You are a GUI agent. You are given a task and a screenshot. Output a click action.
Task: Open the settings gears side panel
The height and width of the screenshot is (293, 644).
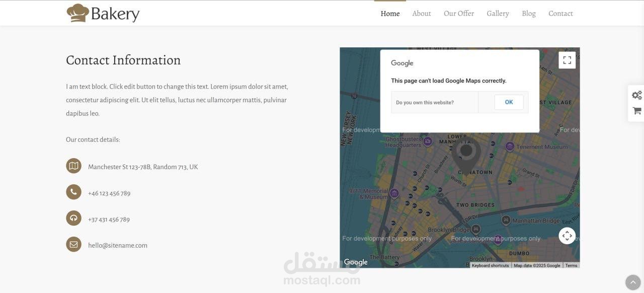click(636, 95)
